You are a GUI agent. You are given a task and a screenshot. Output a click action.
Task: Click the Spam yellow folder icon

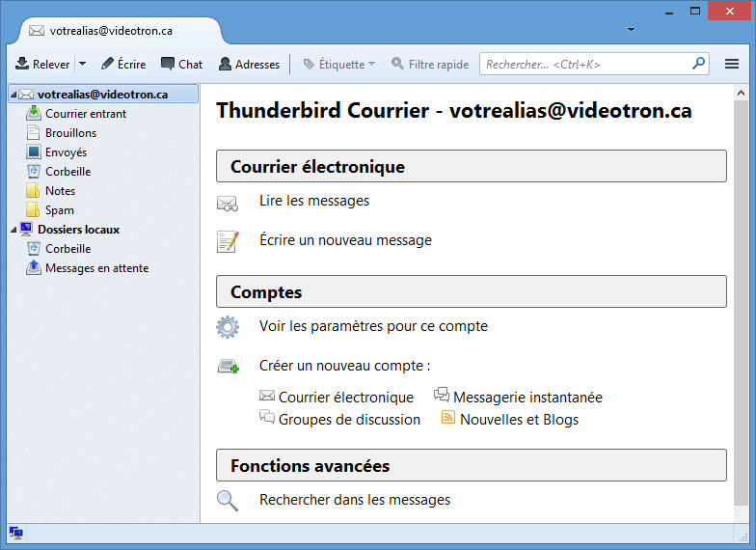(33, 210)
